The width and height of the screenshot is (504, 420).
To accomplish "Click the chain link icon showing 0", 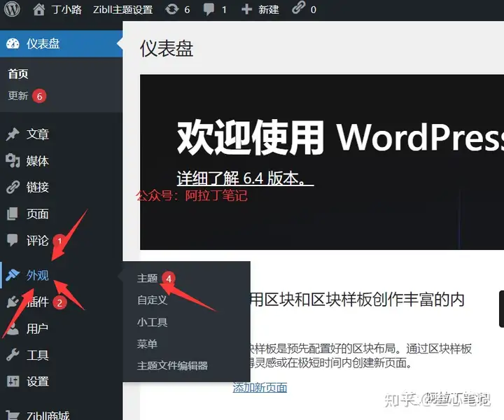I will [298, 8].
